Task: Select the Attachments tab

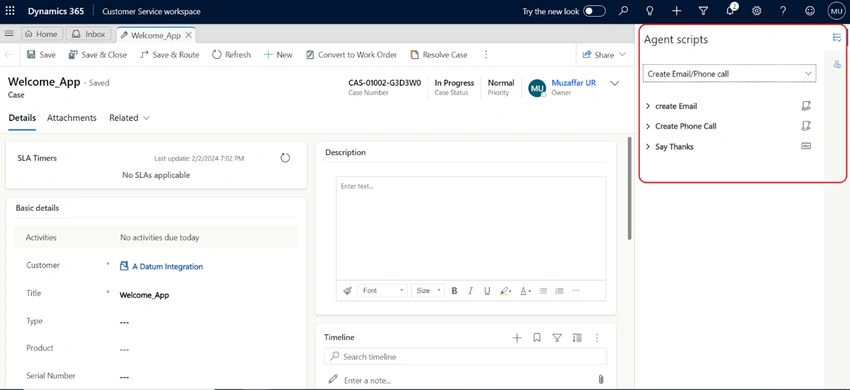Action: pos(72,118)
